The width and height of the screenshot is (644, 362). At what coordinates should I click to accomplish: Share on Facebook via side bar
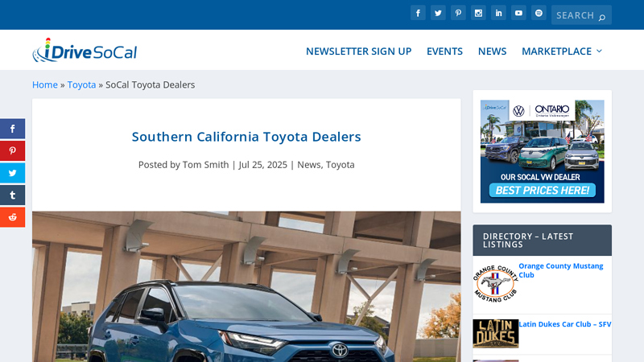12,129
